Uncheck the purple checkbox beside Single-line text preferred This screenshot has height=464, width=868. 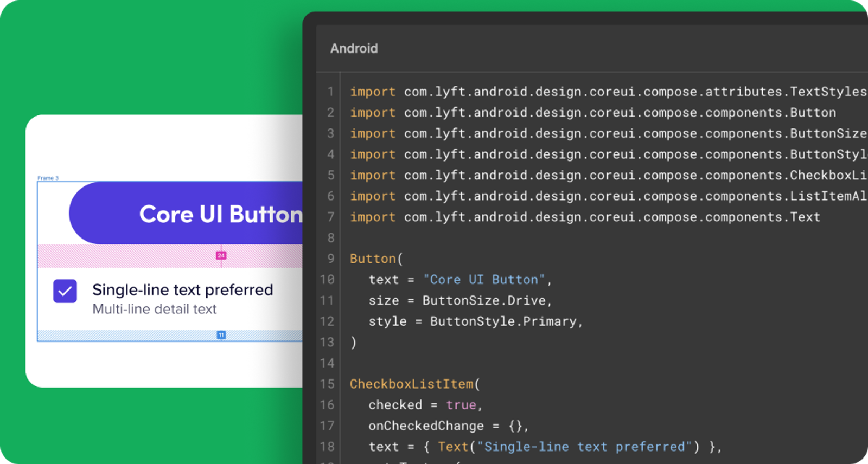coord(65,291)
